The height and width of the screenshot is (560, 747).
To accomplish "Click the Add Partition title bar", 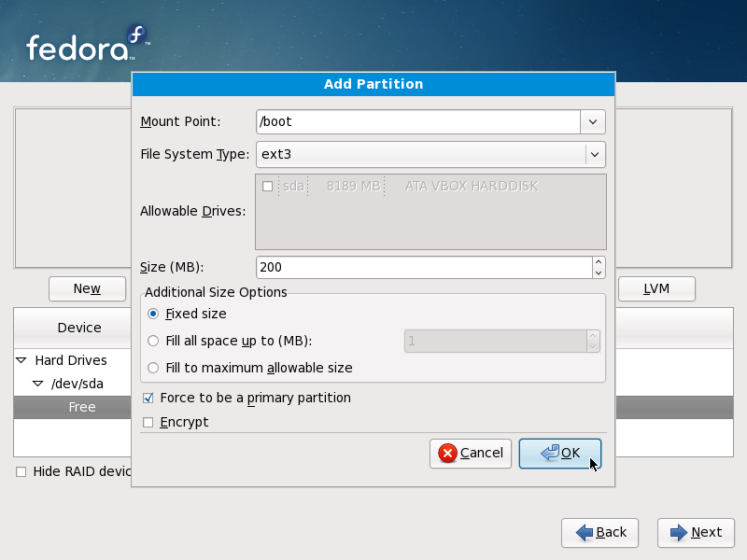I will (x=373, y=84).
